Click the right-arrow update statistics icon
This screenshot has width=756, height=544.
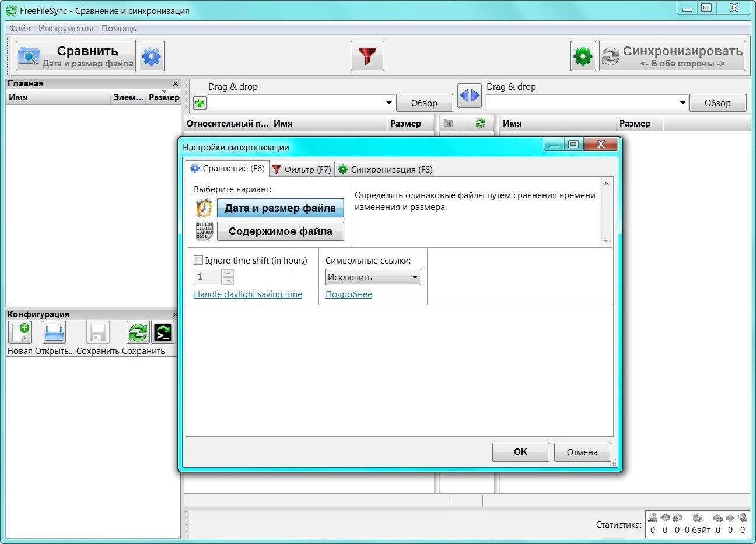tap(730, 518)
